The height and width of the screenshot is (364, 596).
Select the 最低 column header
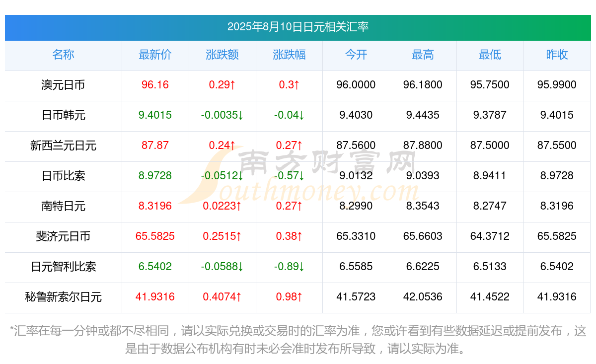[x=490, y=55]
